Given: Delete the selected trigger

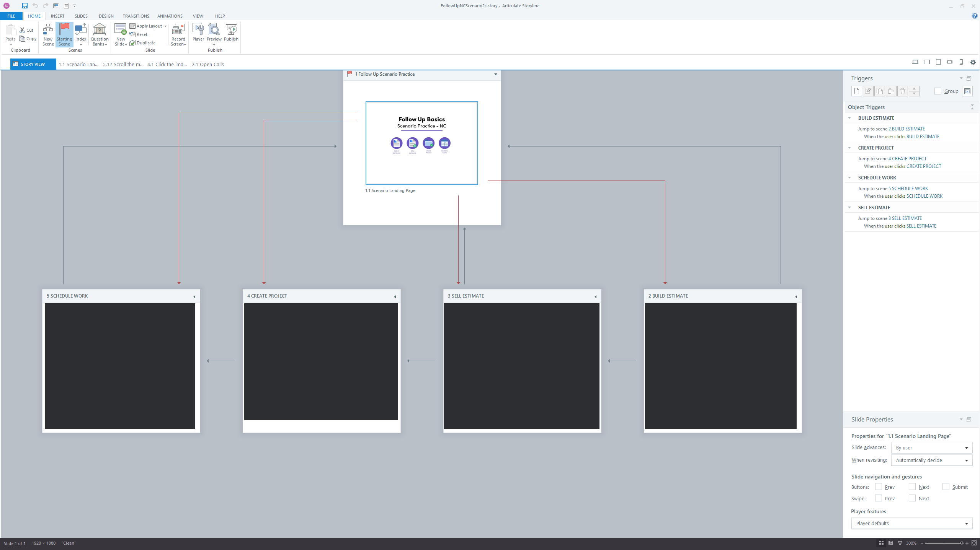Looking at the screenshot, I should tap(903, 91).
